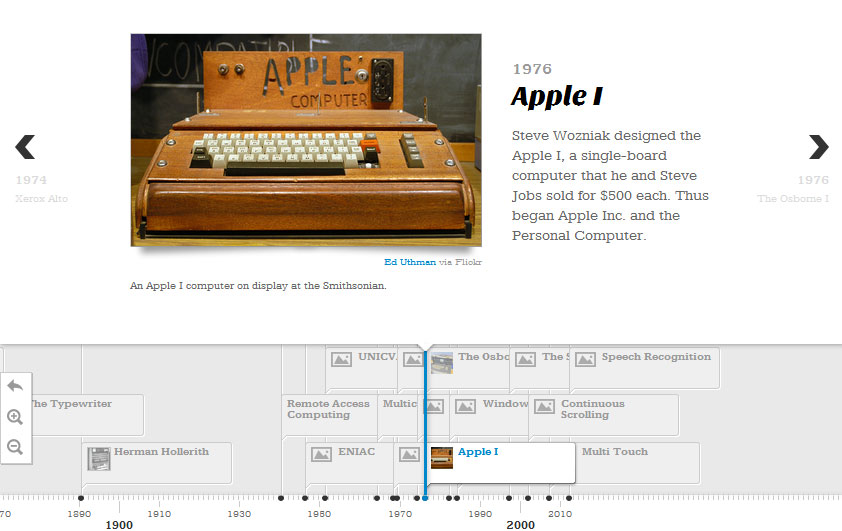Advance to the next slide, The Osborne I
The width and height of the screenshot is (842, 531).
point(818,147)
